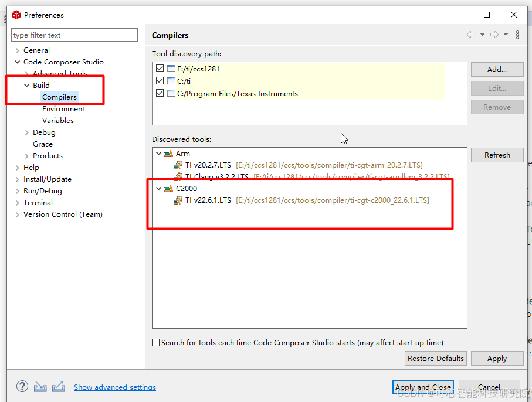Click the TI v20.2.7.LTS compiler icon
This screenshot has width=532, height=402.
point(178,165)
